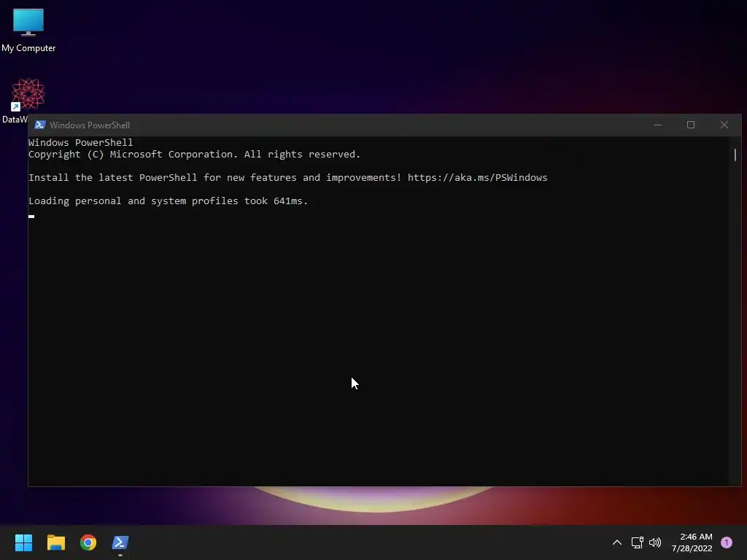Minimize the Windows PowerShell window
This screenshot has height=560, width=747.
coord(658,125)
